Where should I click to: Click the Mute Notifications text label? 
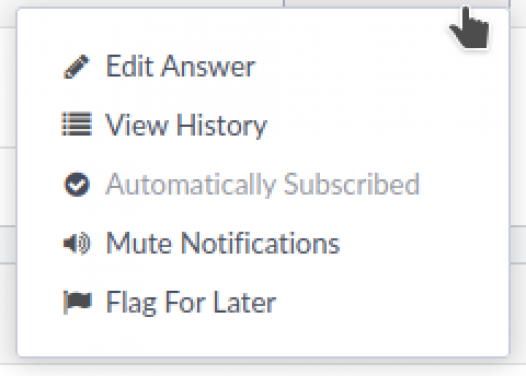[223, 243]
